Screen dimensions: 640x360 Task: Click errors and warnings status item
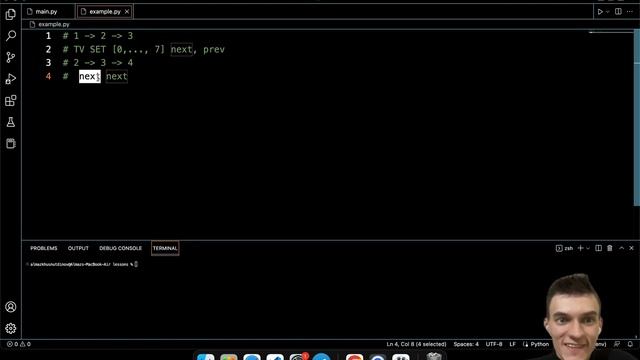coord(18,344)
